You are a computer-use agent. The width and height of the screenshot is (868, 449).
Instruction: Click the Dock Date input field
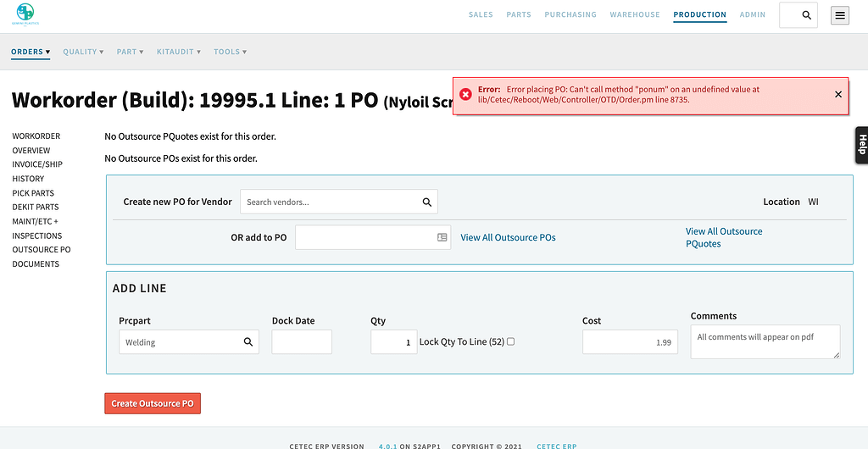tap(302, 342)
